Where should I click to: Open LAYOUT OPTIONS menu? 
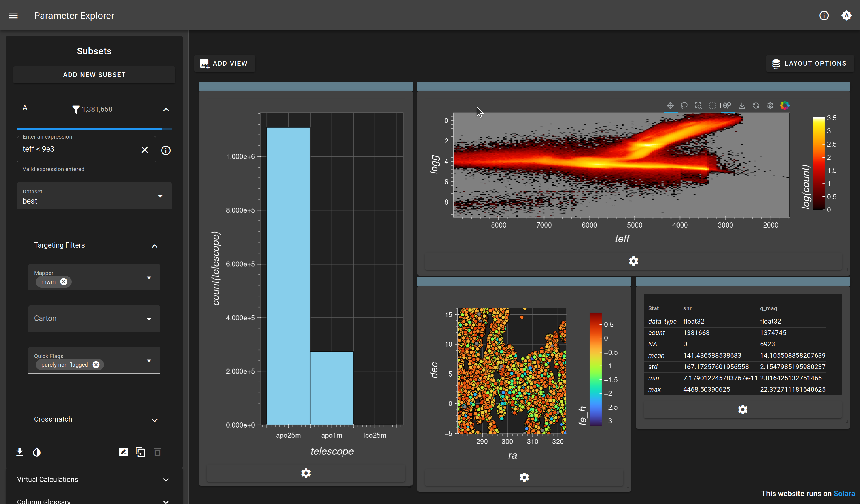(x=809, y=64)
